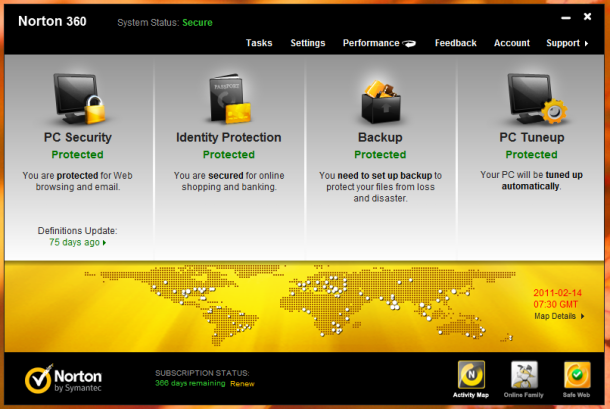Click the Protected status under Identity Protection
Screen dimensions: 610x409
click(229, 154)
